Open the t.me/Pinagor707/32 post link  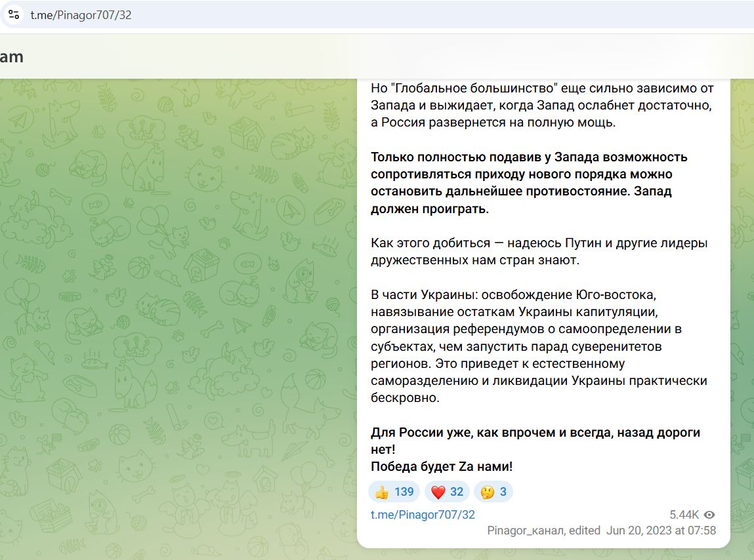(423, 515)
